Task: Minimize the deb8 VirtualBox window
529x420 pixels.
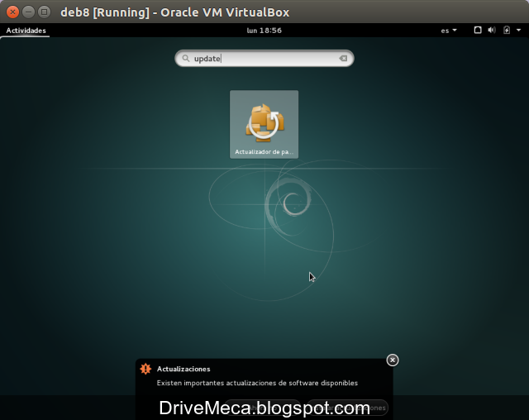Action: (28, 12)
